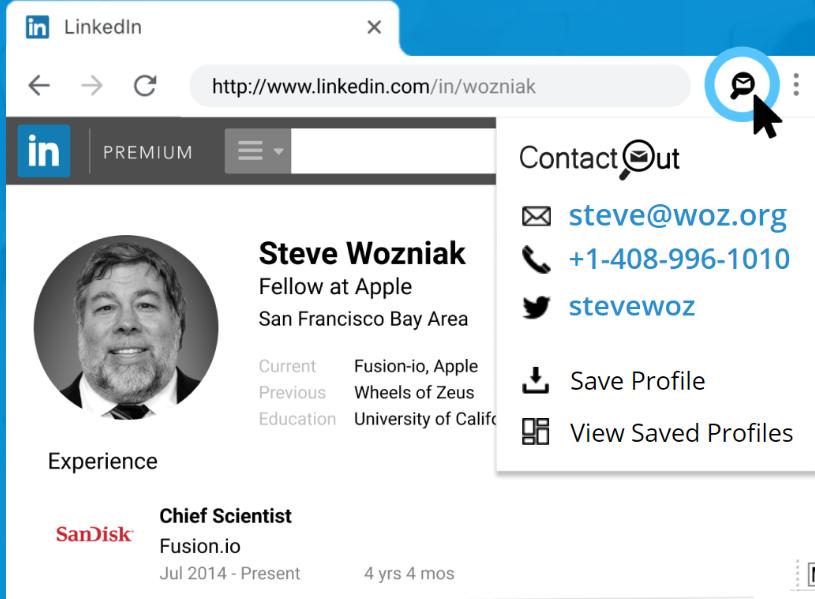Click the LinkedIn logo in header
The width and height of the screenshot is (815, 599).
click(x=44, y=152)
